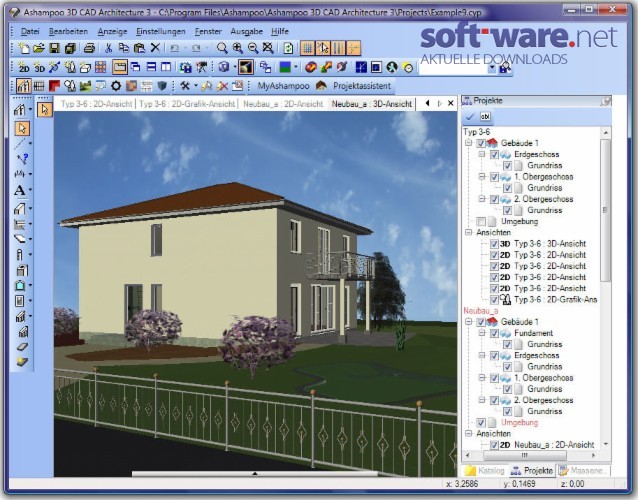Select the Text tool A
The image size is (638, 500).
[19, 190]
